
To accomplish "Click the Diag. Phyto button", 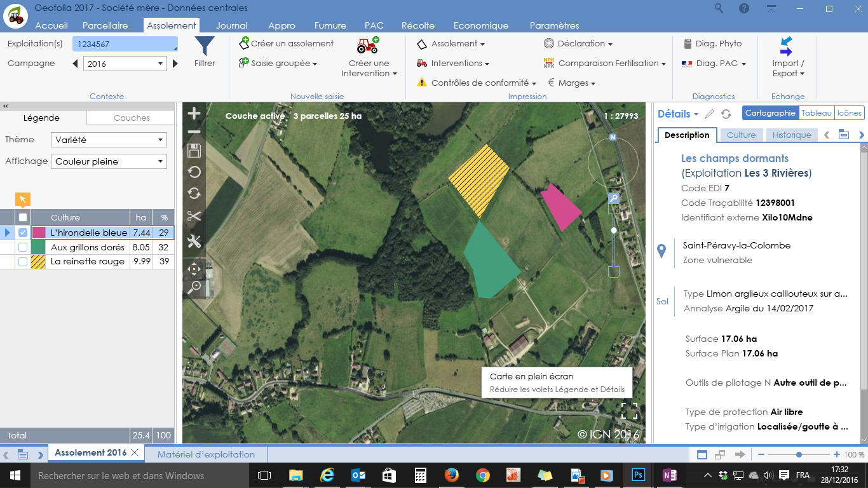I will (712, 43).
